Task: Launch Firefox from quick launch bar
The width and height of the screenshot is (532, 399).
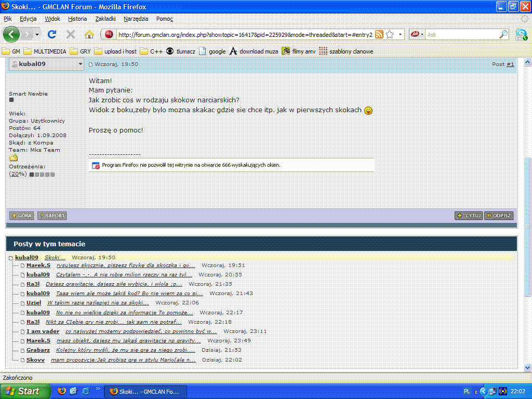Action: click(62, 391)
